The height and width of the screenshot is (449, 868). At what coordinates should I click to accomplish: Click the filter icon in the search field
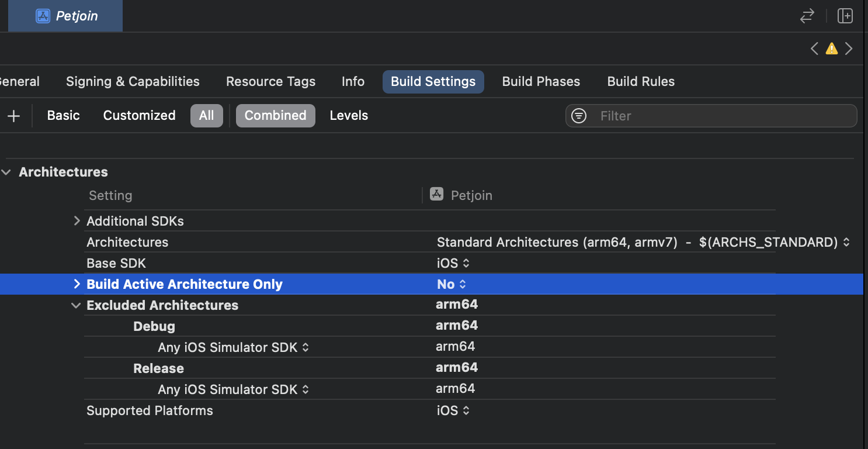click(x=579, y=116)
